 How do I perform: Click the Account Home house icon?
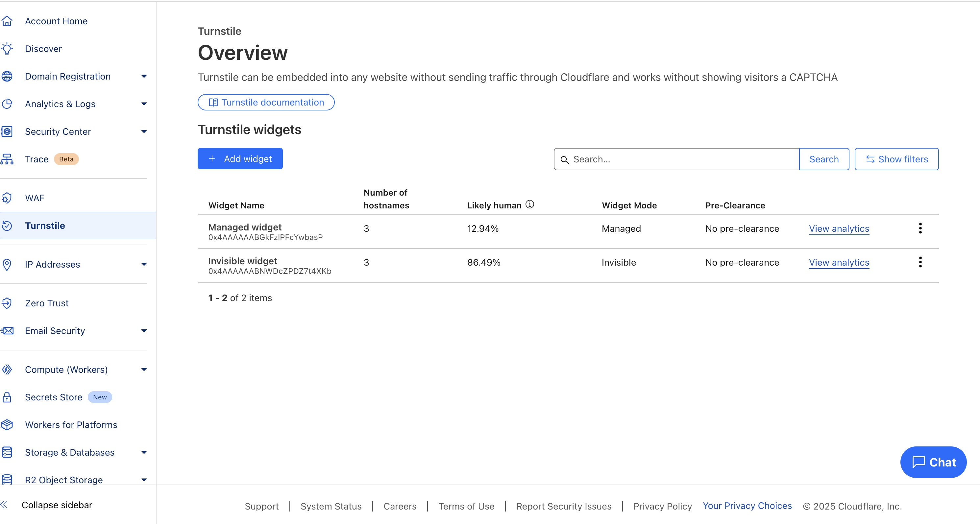pyautogui.click(x=7, y=21)
